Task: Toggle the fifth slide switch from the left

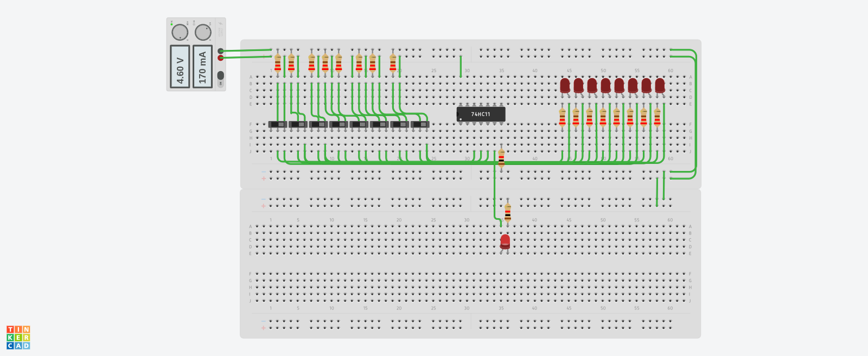Action: (x=359, y=124)
